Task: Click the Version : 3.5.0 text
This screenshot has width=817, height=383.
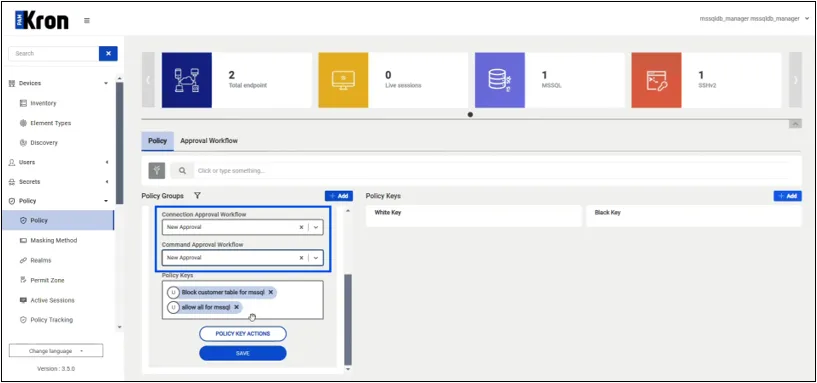Action: 56,368
